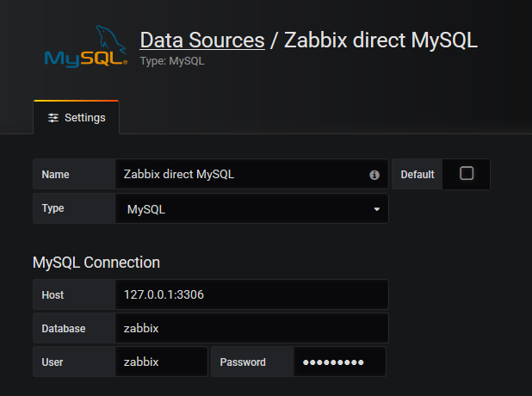Click into the Database input field
Image resolution: width=532 pixels, height=396 pixels.
point(251,328)
